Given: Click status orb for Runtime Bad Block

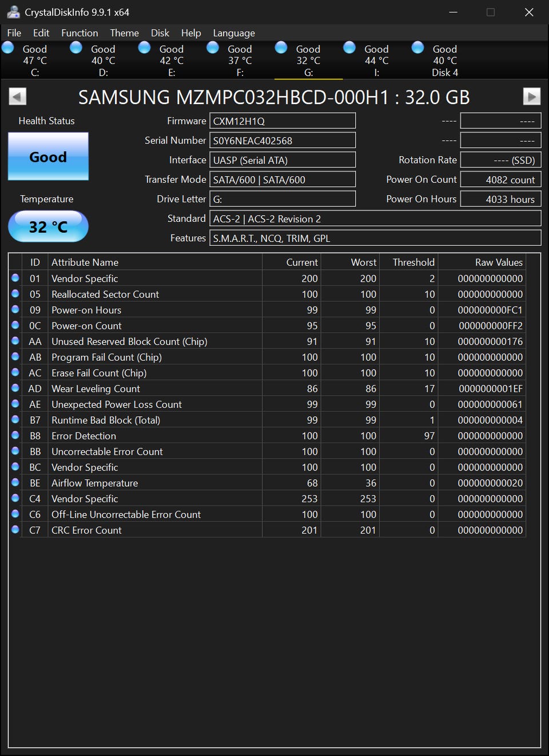Looking at the screenshot, I should coord(15,419).
